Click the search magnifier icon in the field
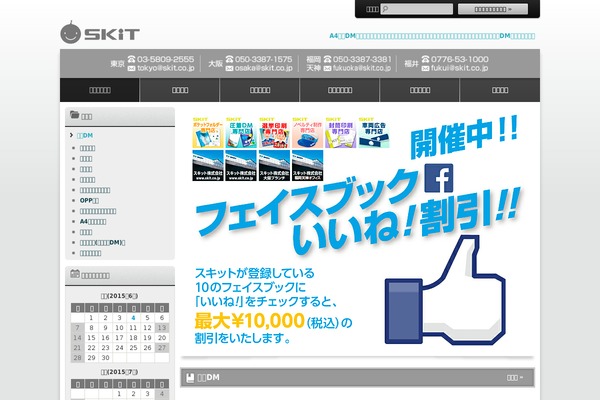The height and width of the screenshot is (400, 600). (x=385, y=9)
